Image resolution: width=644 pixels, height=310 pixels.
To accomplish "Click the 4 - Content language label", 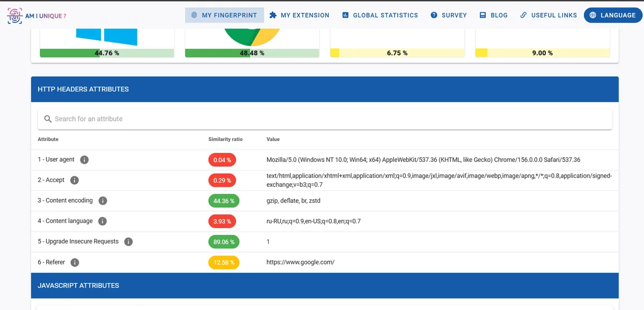I will coord(65,221).
